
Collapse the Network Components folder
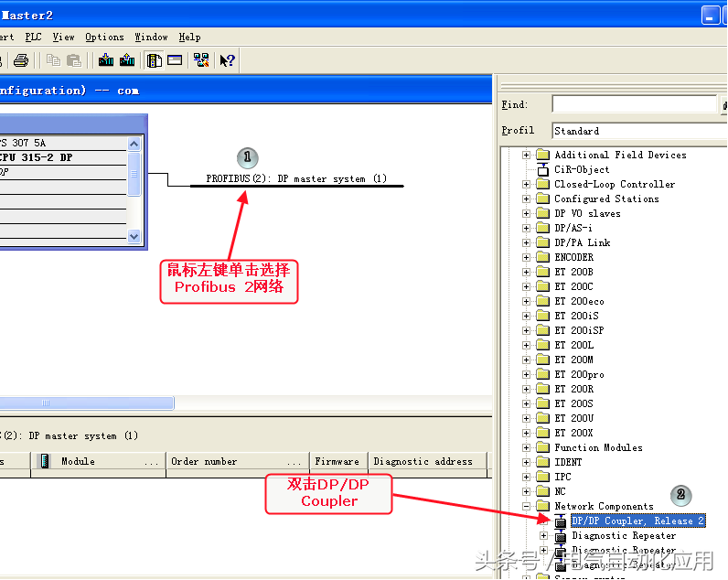(527, 506)
